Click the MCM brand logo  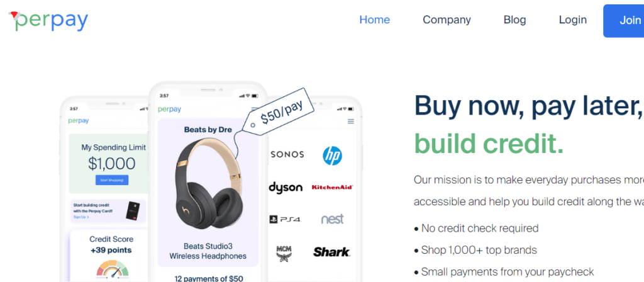(x=284, y=254)
